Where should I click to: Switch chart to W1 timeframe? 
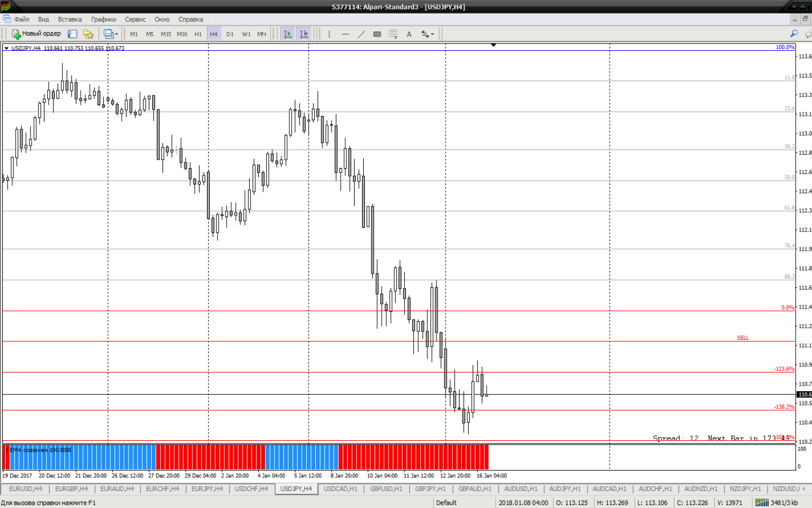(x=246, y=34)
